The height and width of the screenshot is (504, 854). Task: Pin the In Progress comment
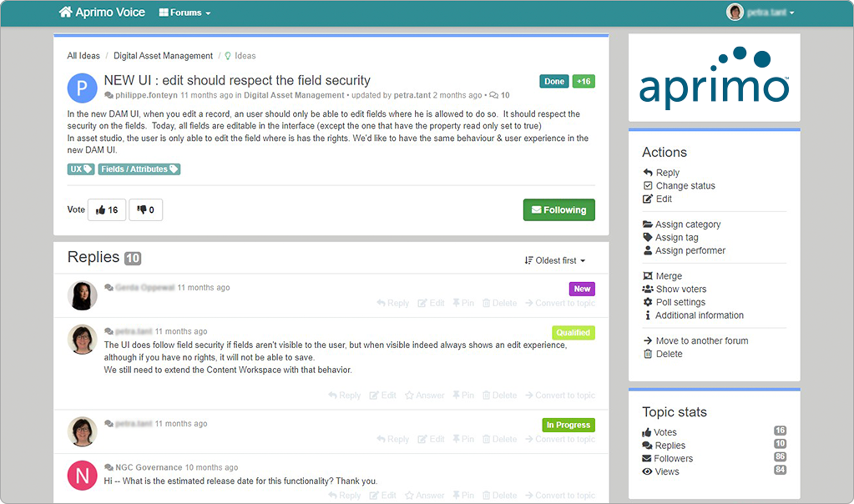[x=463, y=439]
